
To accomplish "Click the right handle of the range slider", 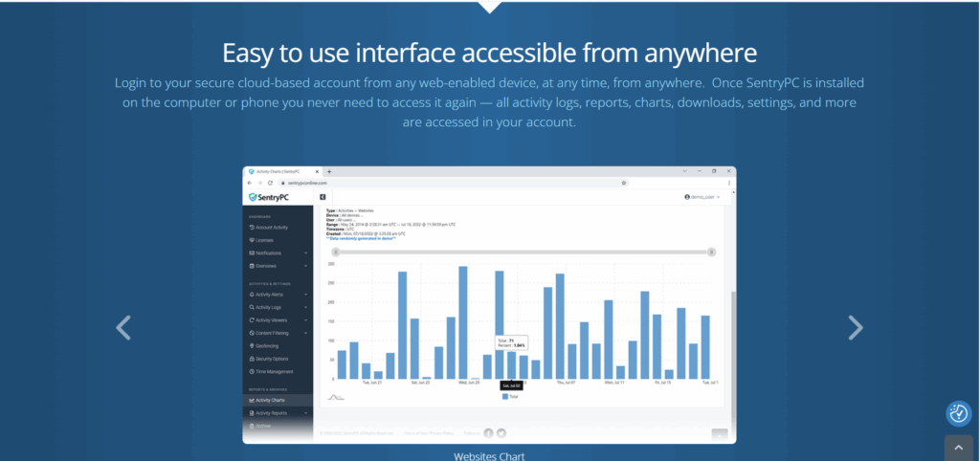I will [x=711, y=252].
